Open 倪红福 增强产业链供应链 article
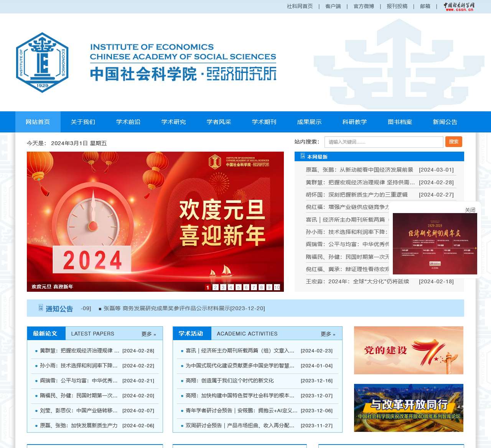The width and height of the screenshot is (491, 448). tap(347, 207)
